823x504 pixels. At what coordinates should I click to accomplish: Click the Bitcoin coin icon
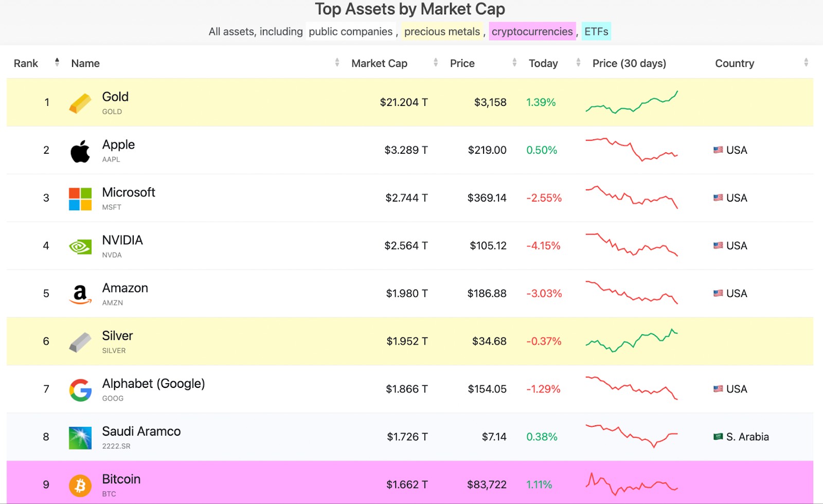click(80, 485)
